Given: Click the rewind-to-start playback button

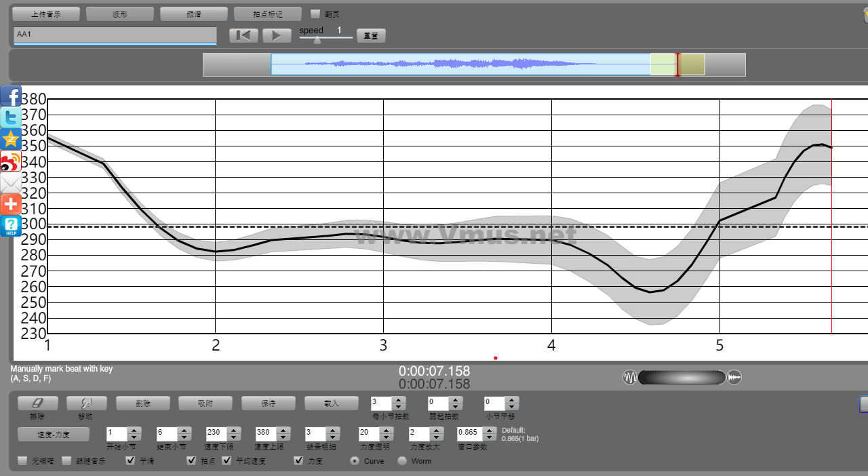Looking at the screenshot, I should pos(243,35).
